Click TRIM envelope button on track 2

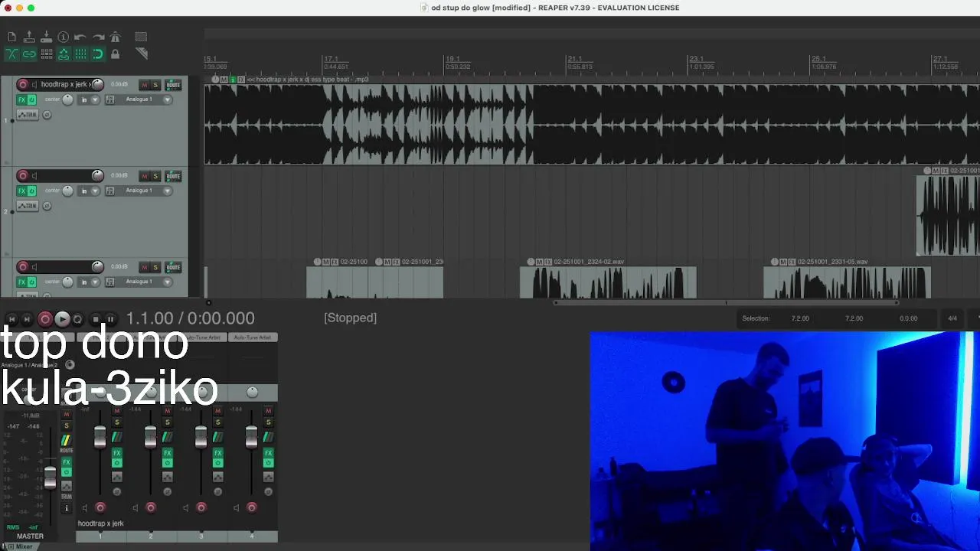pyautogui.click(x=27, y=206)
